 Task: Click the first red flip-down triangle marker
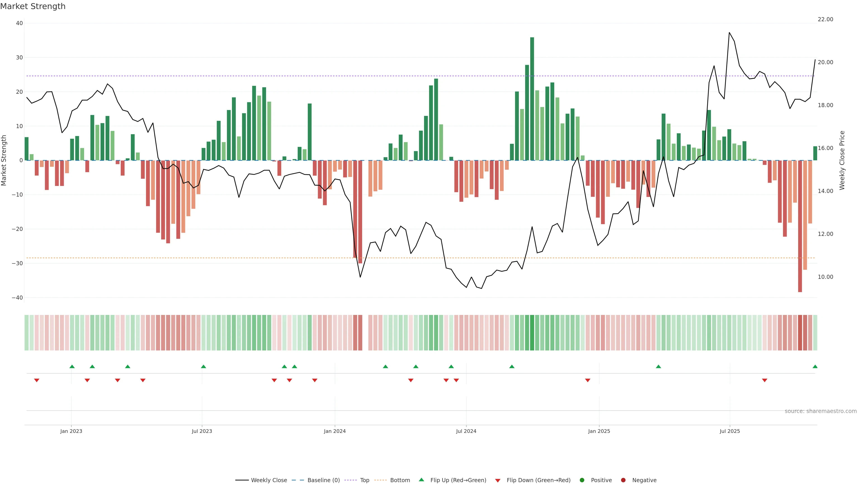(x=37, y=380)
